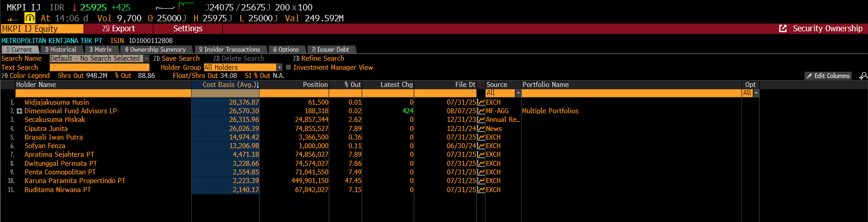Click the Edit Columns button
The width and height of the screenshot is (868, 222).
click(x=828, y=76)
